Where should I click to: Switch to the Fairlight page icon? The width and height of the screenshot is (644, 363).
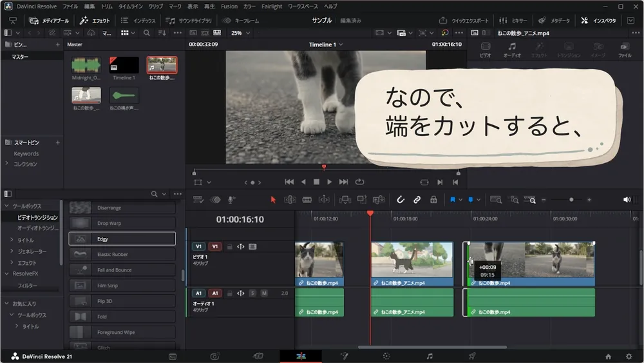[429, 356]
